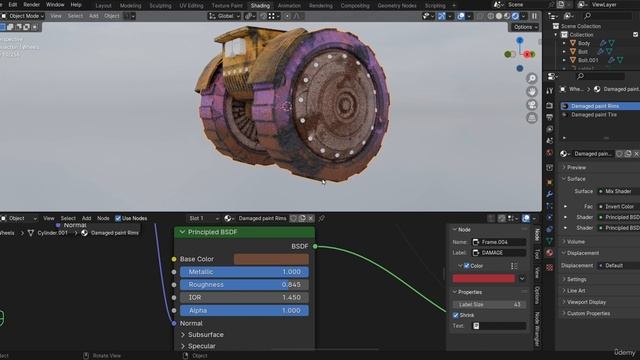Open the Render menu
Screen dimensions: 640x360
31,5
